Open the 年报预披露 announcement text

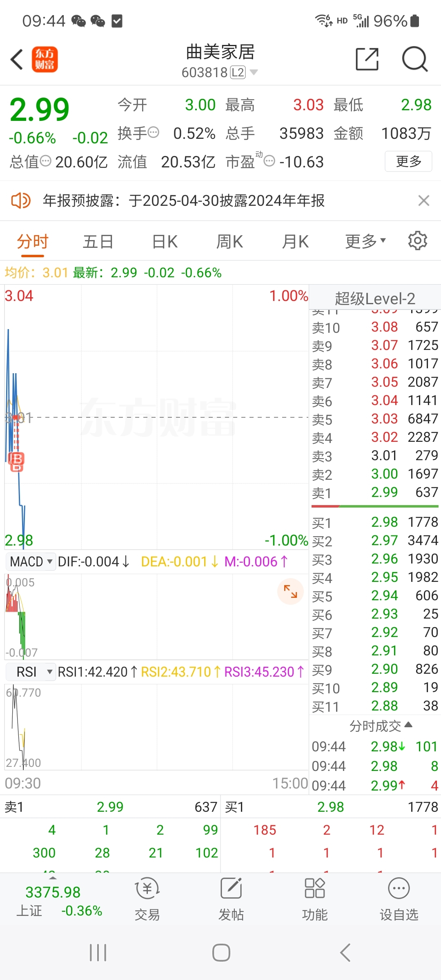(184, 200)
